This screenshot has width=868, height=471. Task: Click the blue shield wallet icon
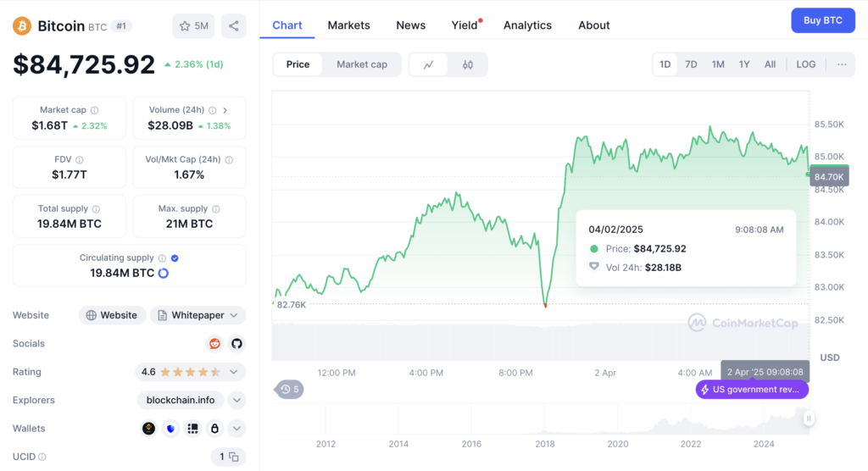[170, 429]
